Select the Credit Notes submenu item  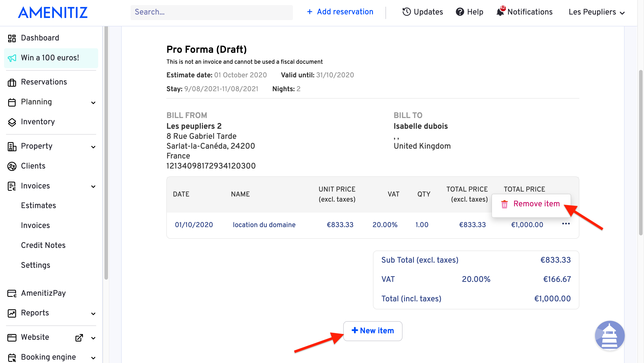[43, 245]
